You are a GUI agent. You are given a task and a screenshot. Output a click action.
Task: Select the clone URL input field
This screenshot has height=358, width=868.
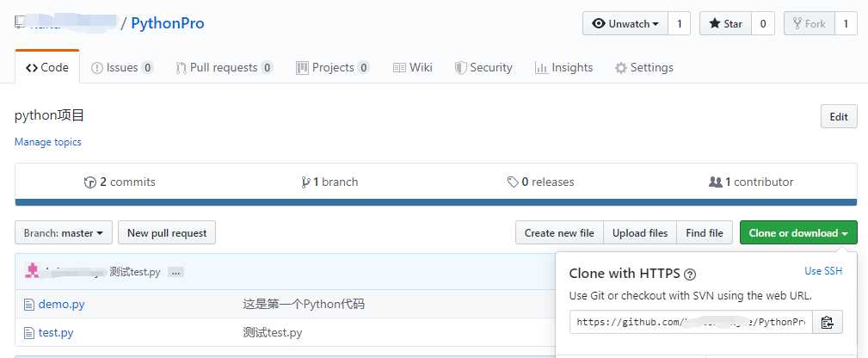tap(691, 322)
